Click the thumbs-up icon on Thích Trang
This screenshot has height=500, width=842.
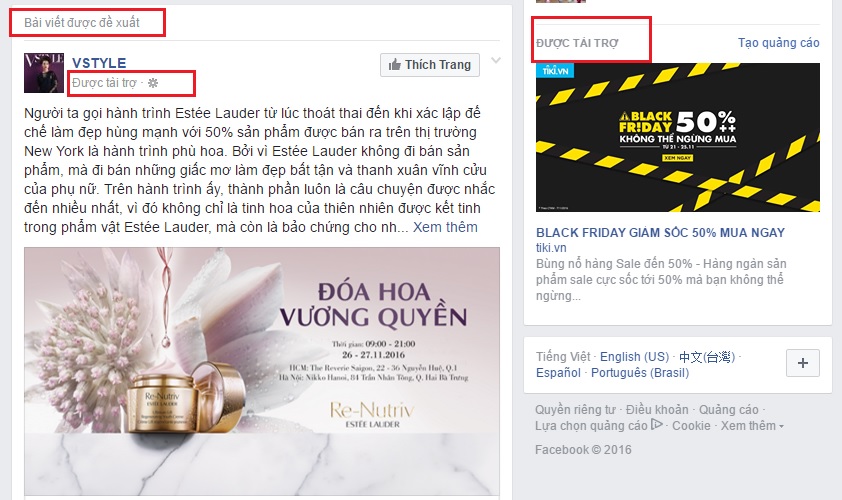pyautogui.click(x=395, y=65)
